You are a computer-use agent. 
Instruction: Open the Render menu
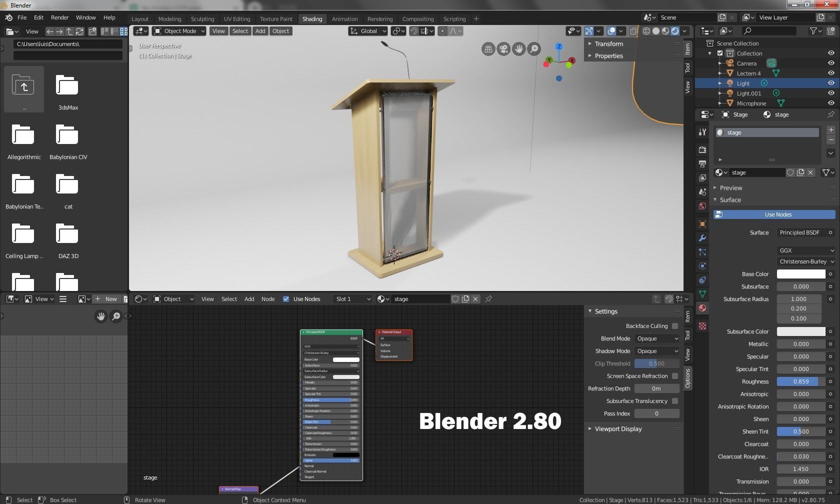59,17
